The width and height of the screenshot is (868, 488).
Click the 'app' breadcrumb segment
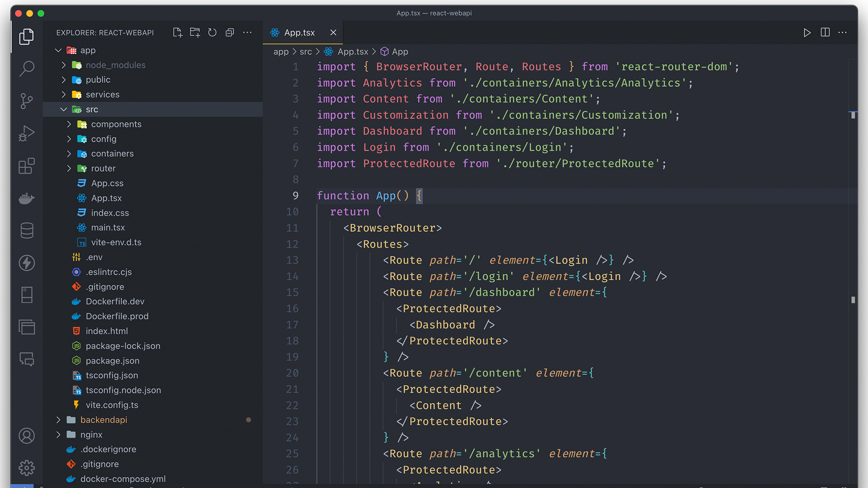click(281, 52)
